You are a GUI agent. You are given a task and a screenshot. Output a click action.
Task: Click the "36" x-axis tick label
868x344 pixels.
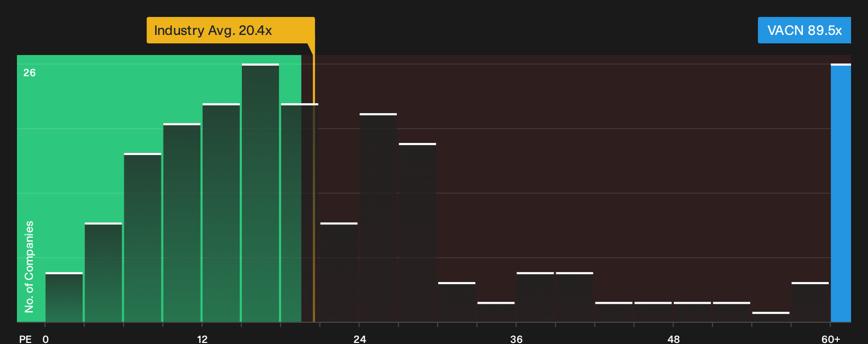(x=517, y=339)
